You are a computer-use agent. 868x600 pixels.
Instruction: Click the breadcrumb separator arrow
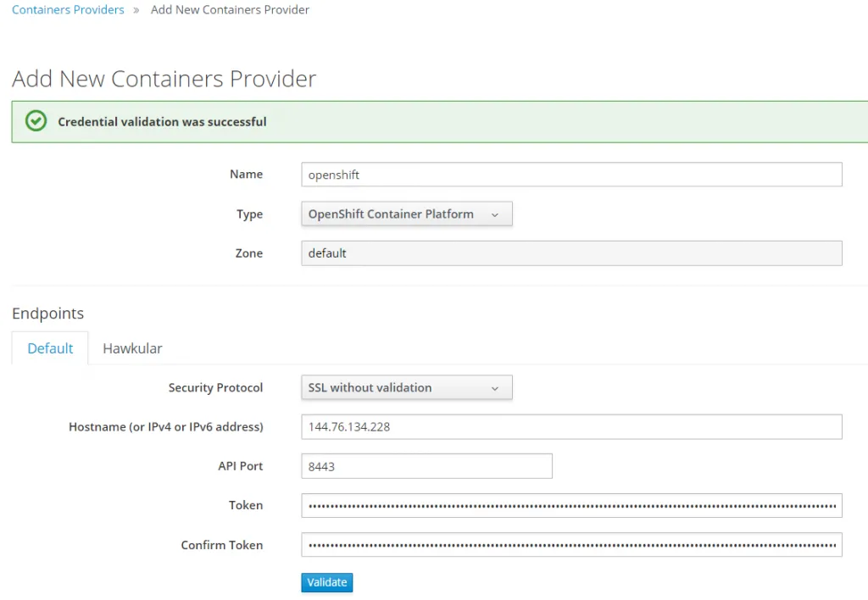coord(136,10)
